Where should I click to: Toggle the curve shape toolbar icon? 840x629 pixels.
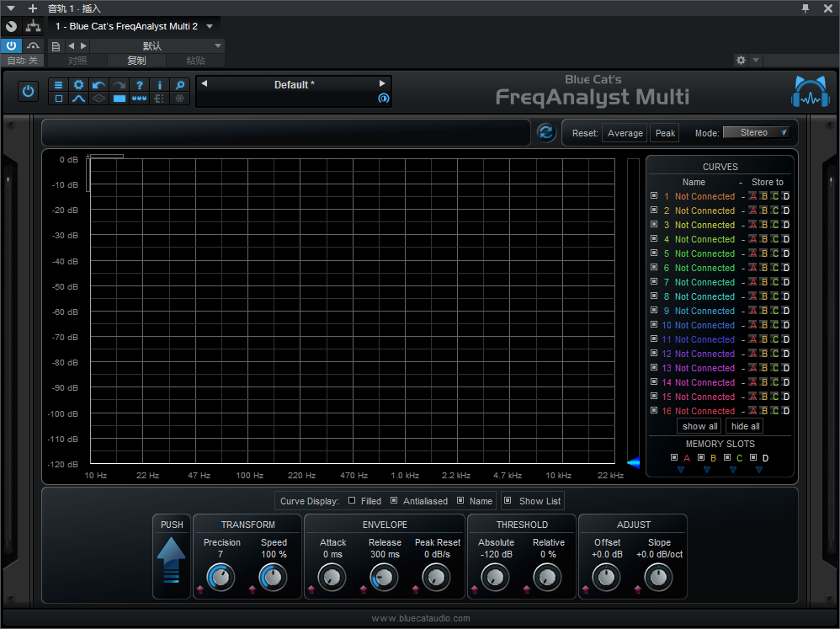click(x=79, y=99)
